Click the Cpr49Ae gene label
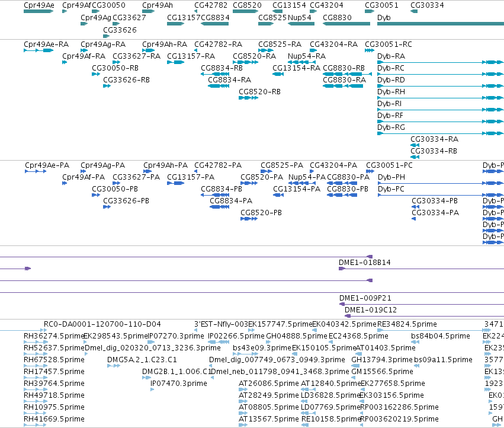The image size is (504, 428). click(39, 5)
